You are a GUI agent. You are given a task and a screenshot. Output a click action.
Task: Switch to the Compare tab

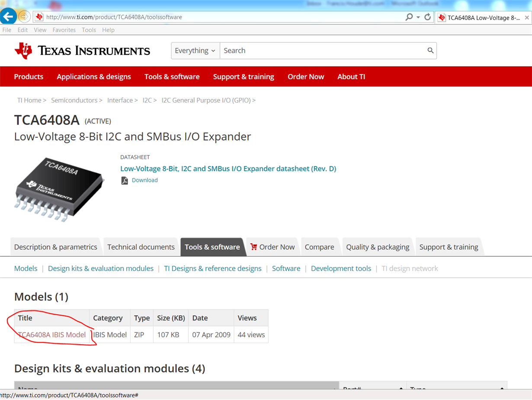click(320, 247)
